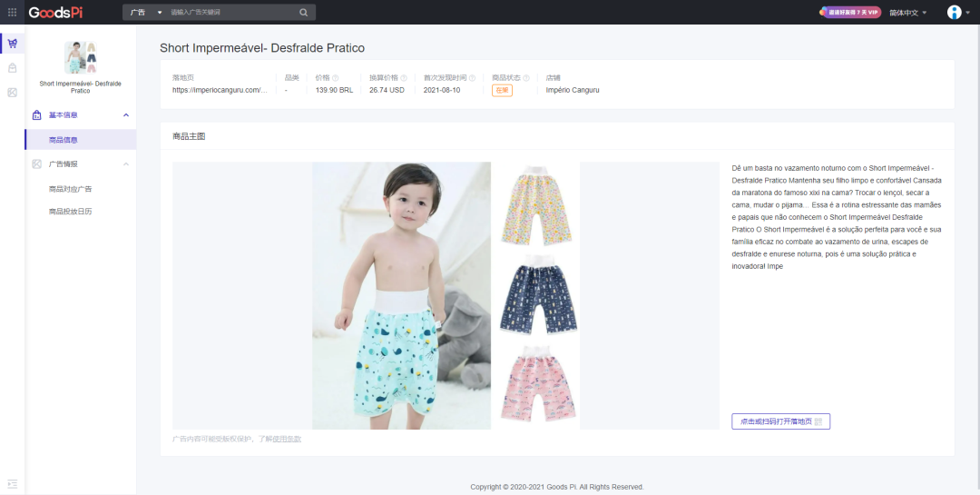Image resolution: width=980 pixels, height=495 pixels.
Task: Expand the 广告情报 section
Action: coord(126,164)
